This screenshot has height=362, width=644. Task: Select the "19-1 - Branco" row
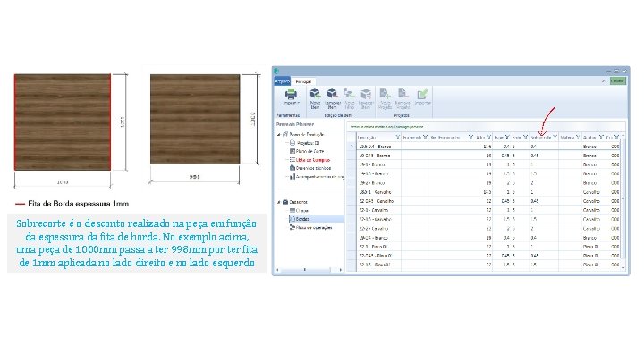tap(488, 164)
